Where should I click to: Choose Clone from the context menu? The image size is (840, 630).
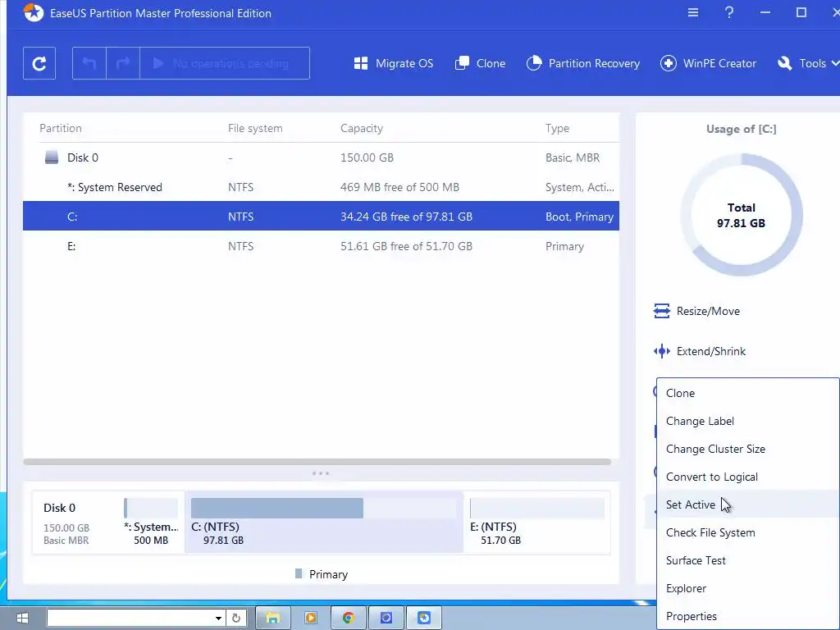point(748,393)
